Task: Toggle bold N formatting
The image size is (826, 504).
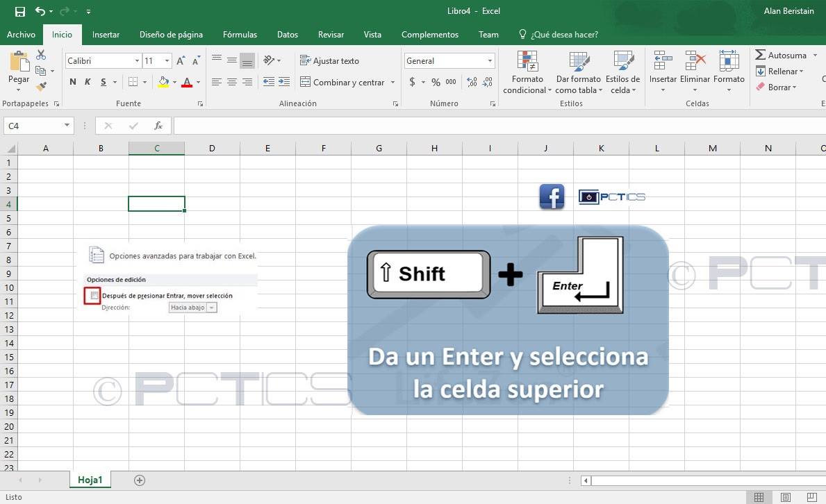Action: 73,82
